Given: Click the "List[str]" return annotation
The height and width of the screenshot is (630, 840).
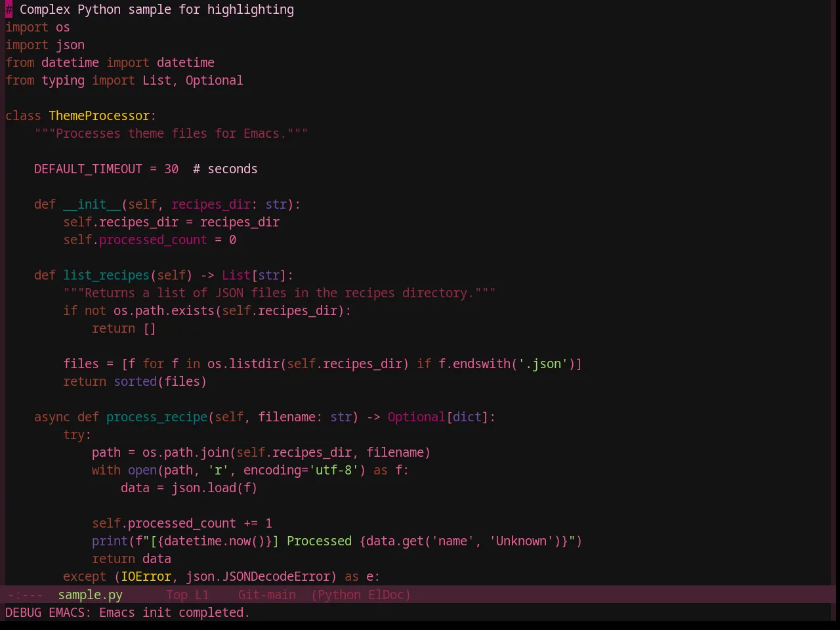Looking at the screenshot, I should 254,275.
